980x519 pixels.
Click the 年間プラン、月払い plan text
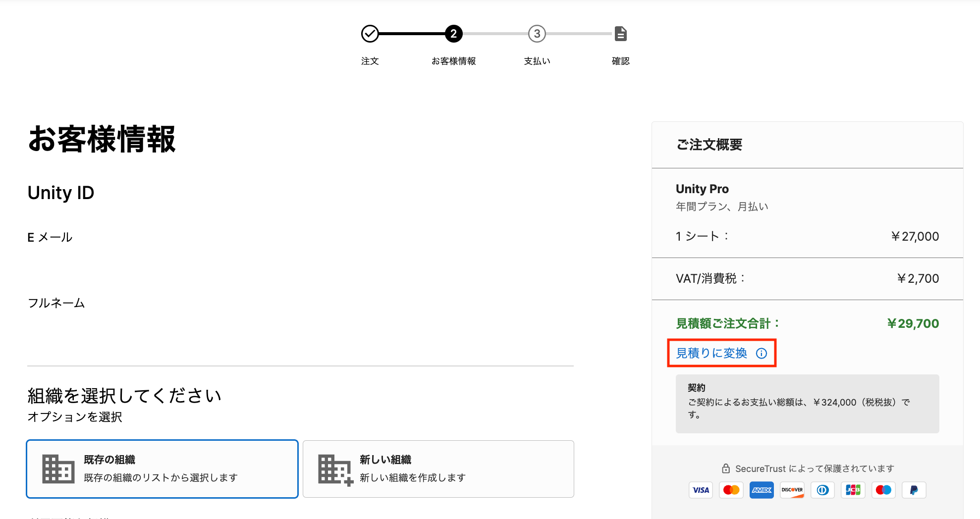(x=722, y=207)
